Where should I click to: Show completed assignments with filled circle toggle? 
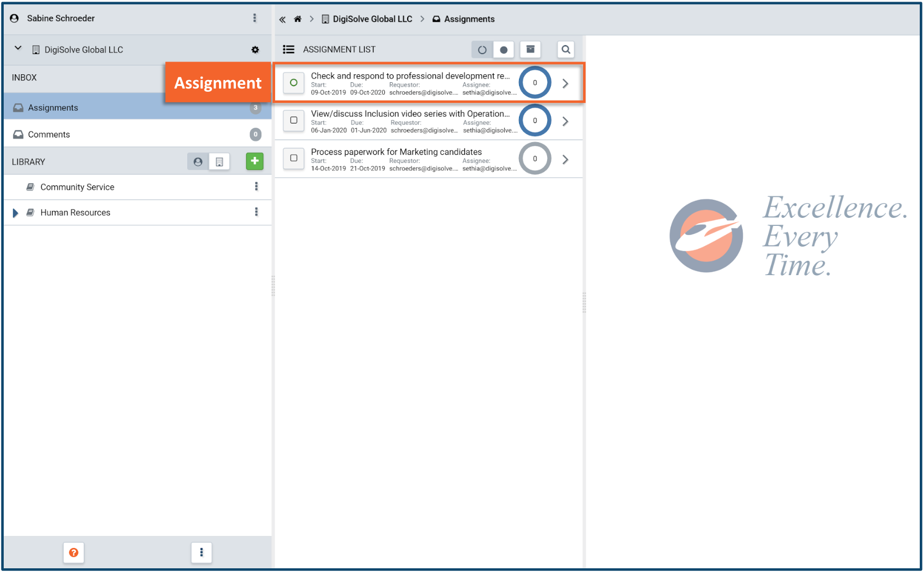point(504,50)
